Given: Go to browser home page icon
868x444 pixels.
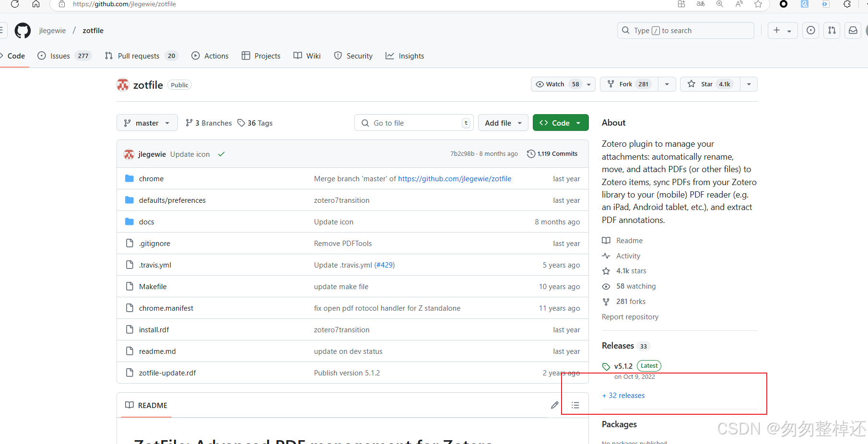Looking at the screenshot, I should [x=36, y=4].
